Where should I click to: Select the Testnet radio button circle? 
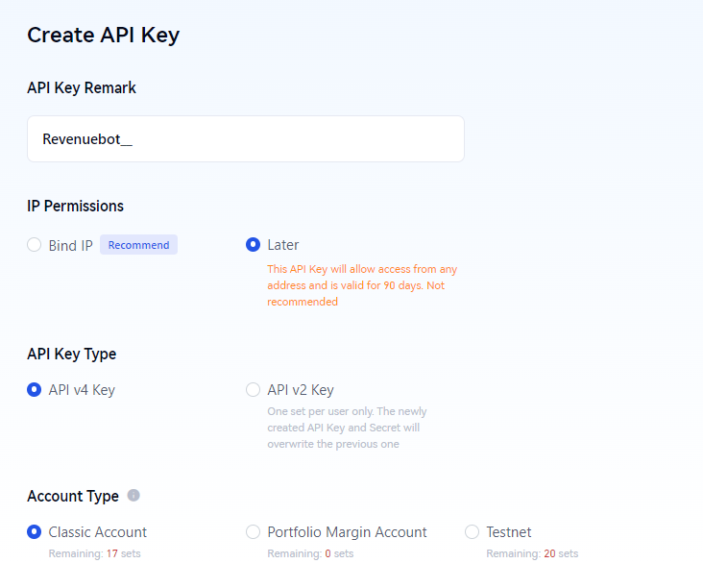pos(472,532)
